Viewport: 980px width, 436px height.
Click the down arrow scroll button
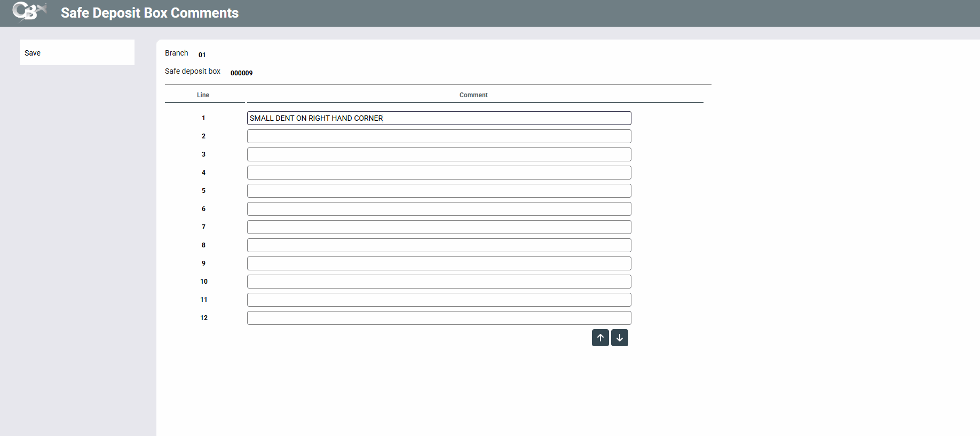pyautogui.click(x=619, y=338)
